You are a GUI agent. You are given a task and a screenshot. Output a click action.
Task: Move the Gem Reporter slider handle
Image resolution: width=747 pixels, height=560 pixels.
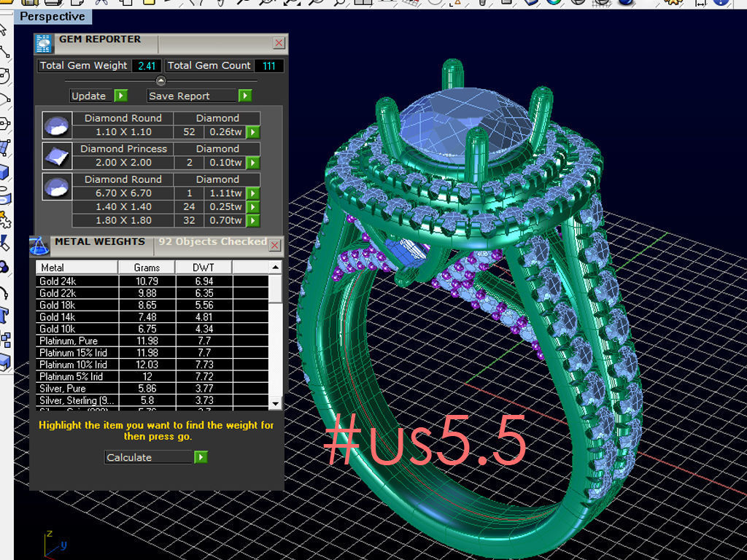161,80
